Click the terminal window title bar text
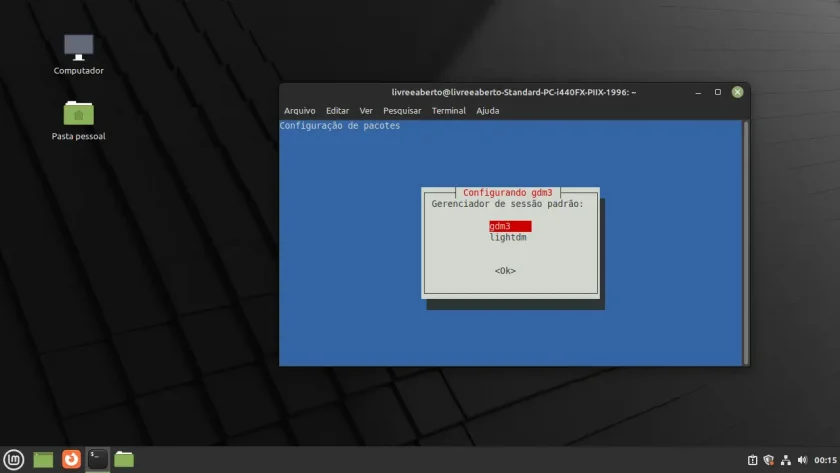Viewport: 840px width, 473px height. tap(514, 92)
